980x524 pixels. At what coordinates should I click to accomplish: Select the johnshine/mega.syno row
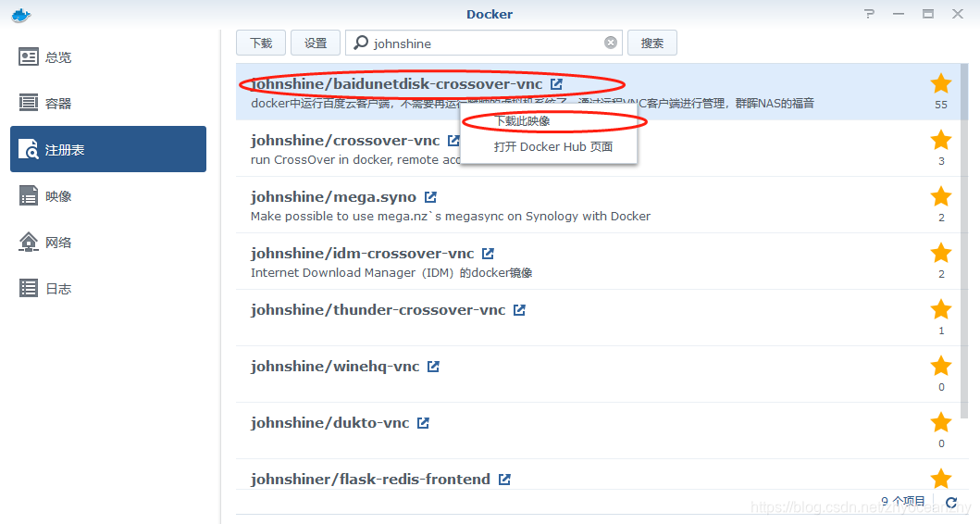pyautogui.click(x=598, y=206)
